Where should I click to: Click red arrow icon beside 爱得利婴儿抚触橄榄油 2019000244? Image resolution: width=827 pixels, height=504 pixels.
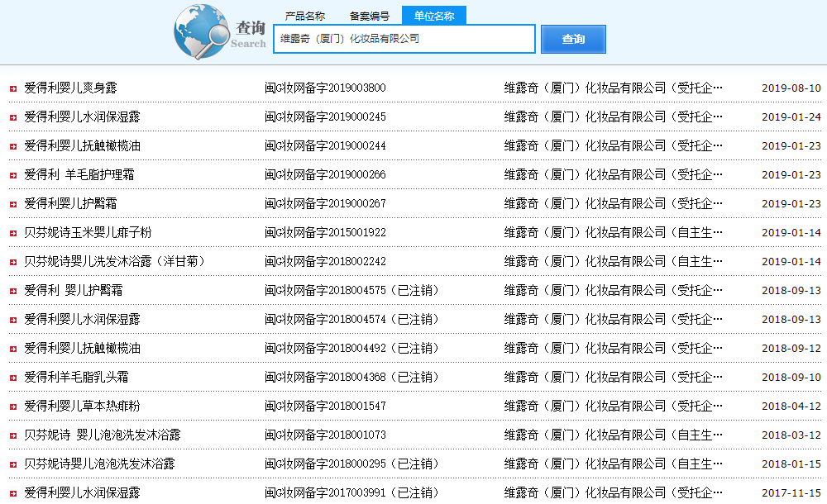tap(13, 146)
